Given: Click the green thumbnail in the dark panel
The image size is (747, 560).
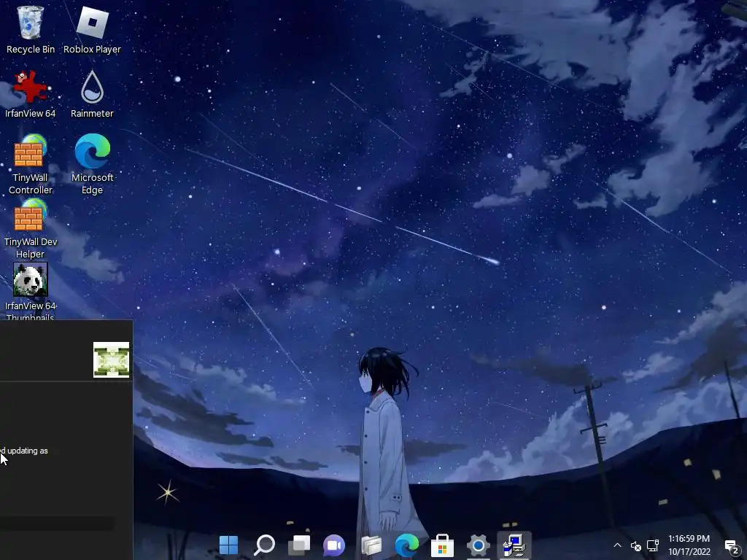Looking at the screenshot, I should (111, 359).
